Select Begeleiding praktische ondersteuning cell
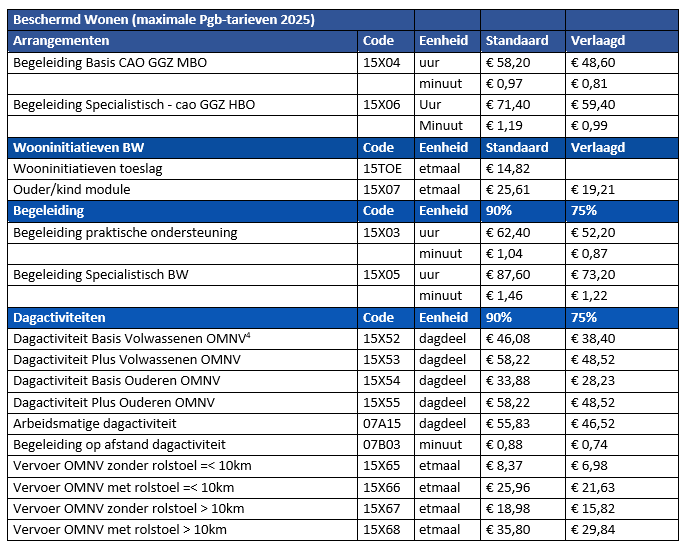This screenshot has width=697, height=545. (x=125, y=233)
